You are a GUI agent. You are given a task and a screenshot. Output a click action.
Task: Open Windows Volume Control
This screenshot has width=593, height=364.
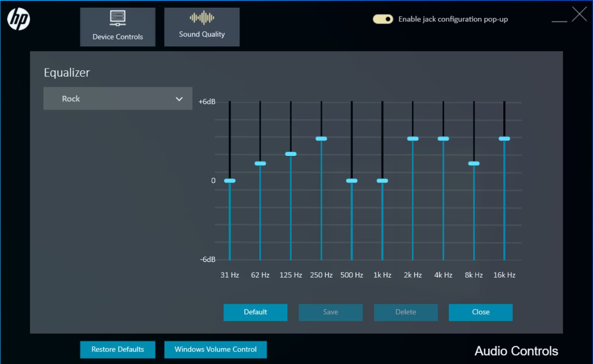(x=216, y=349)
